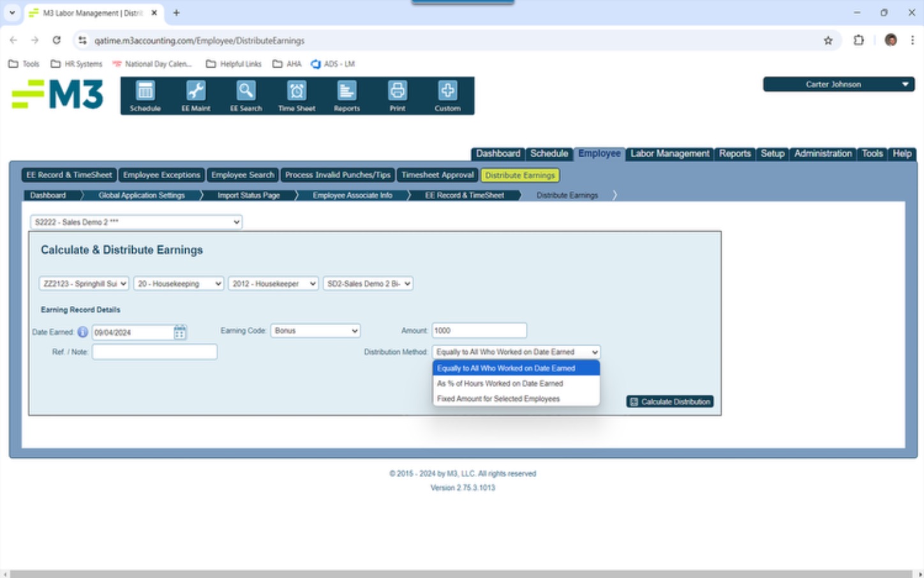Switch to the Help tab
The width and height of the screenshot is (924, 578).
pyautogui.click(x=902, y=154)
